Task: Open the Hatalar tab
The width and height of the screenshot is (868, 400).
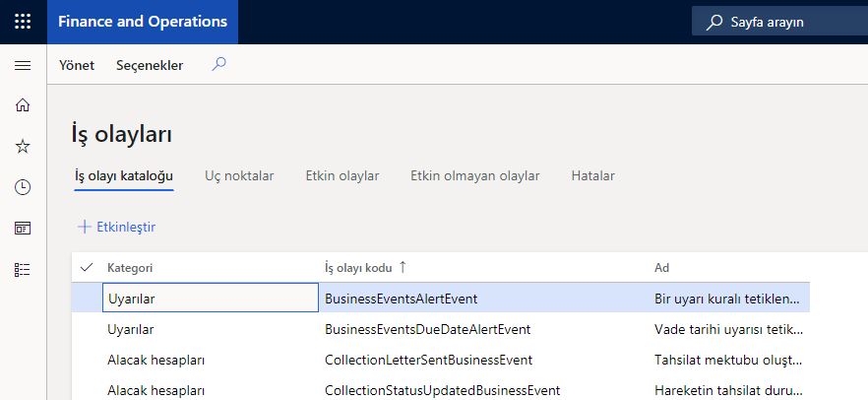Action: [x=592, y=175]
